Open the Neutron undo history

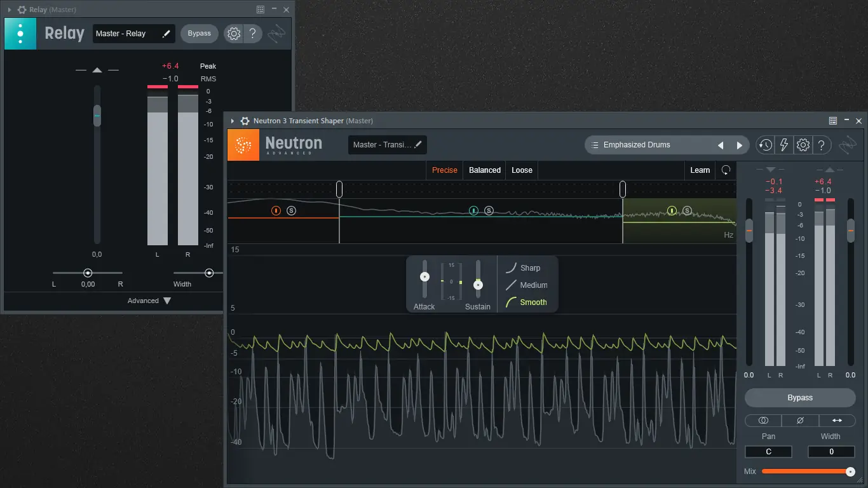(765, 145)
